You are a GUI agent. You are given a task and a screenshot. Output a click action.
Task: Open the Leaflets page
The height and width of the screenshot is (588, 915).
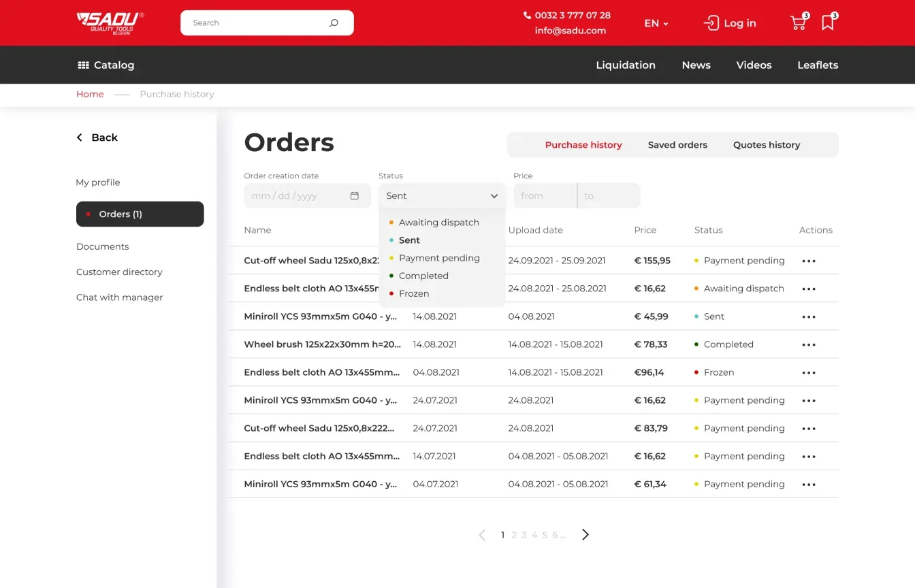818,65
